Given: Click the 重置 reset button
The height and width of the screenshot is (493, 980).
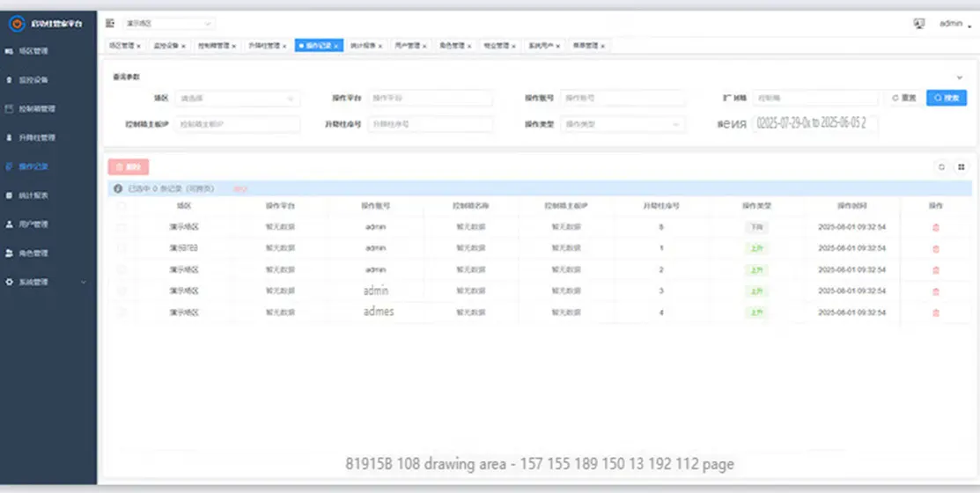Looking at the screenshot, I should point(904,99).
